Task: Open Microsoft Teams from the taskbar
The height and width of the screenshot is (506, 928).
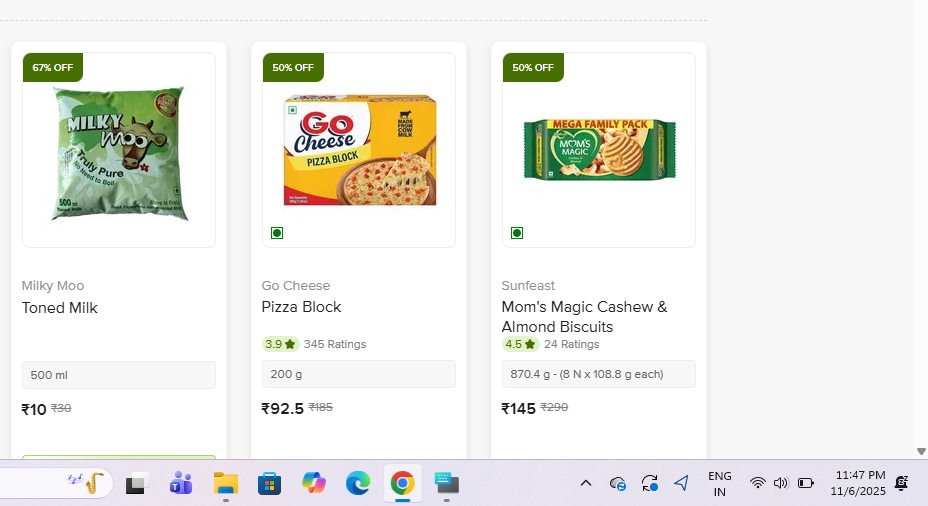Action: (181, 484)
